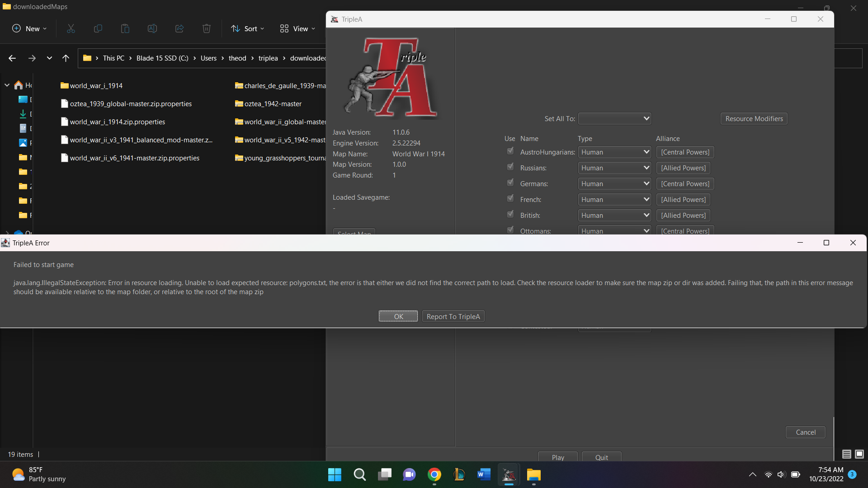Toggle the French Use checkbox
Image resolution: width=868 pixels, height=488 pixels.
coord(510,198)
